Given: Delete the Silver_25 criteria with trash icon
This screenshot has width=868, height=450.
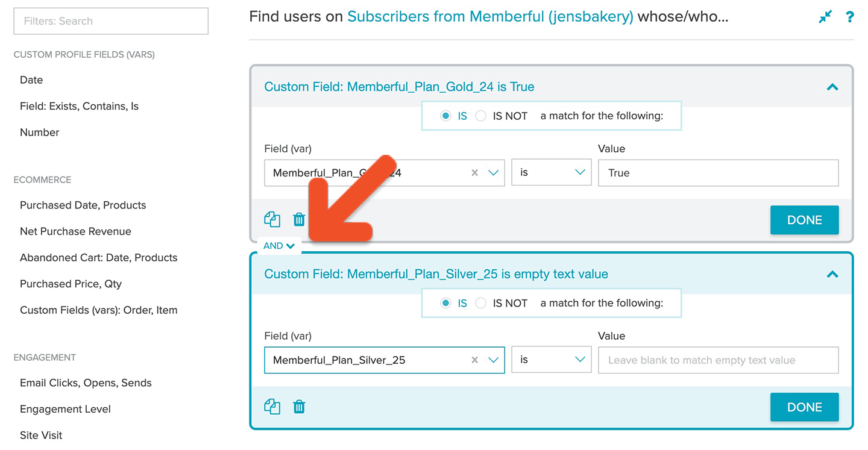Looking at the screenshot, I should click(299, 407).
